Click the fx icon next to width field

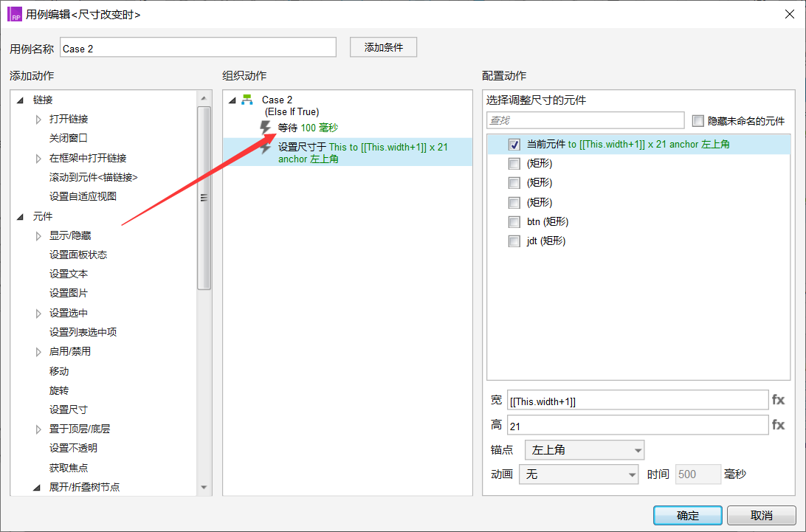coord(778,400)
